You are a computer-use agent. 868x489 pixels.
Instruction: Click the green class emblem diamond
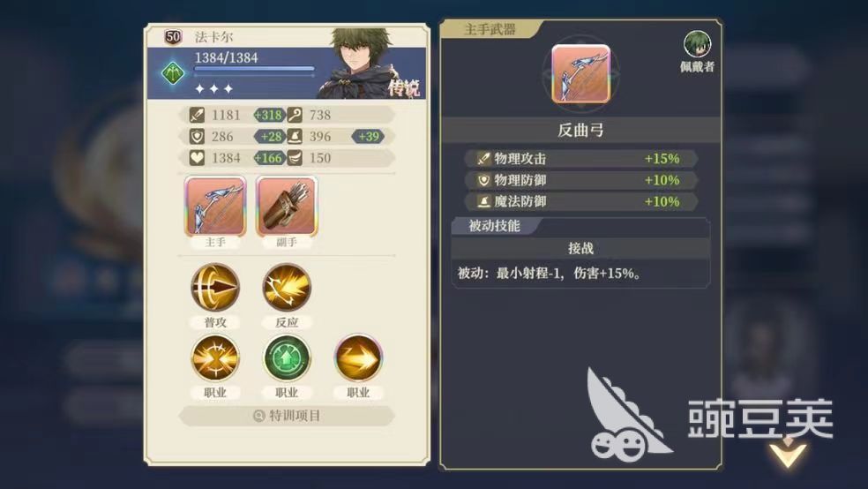click(x=173, y=73)
